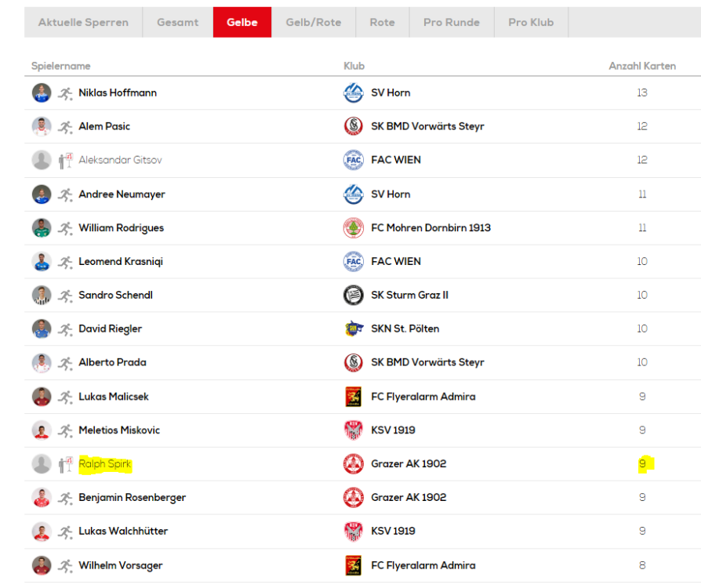The width and height of the screenshot is (701, 588).
Task: Open player link Niklas Hoffmann
Action: click(x=118, y=93)
